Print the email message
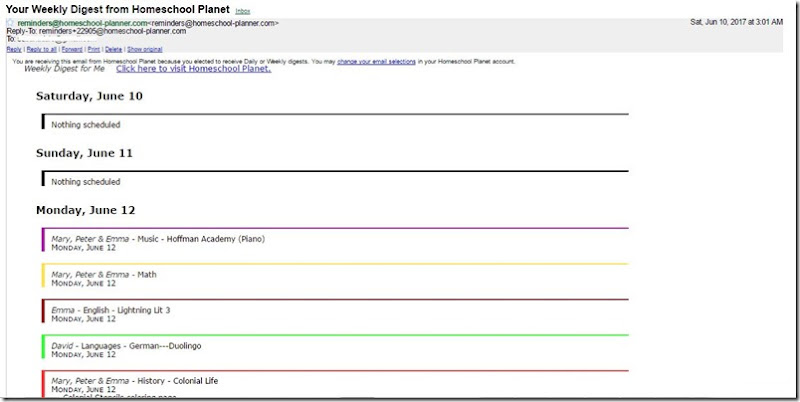Image resolution: width=800 pixels, height=402 pixels. coord(94,49)
